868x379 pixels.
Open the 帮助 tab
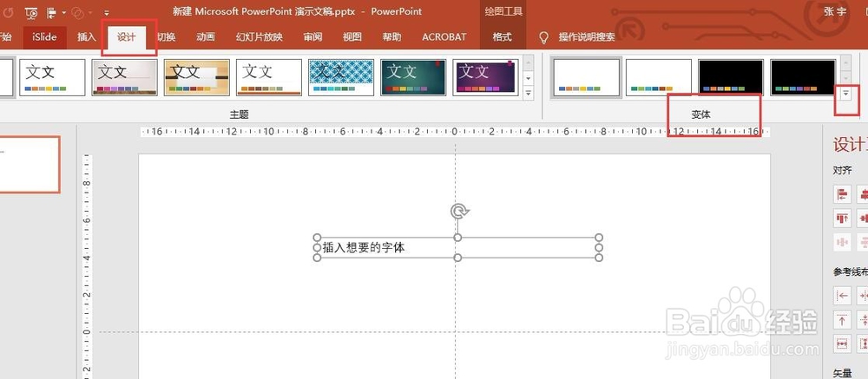pos(392,37)
